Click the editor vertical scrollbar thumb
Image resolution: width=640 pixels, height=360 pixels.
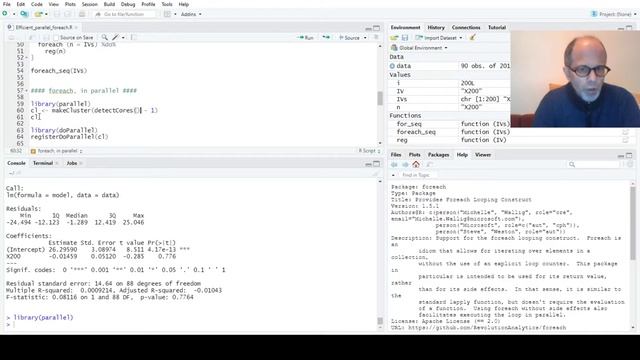coord(380,98)
